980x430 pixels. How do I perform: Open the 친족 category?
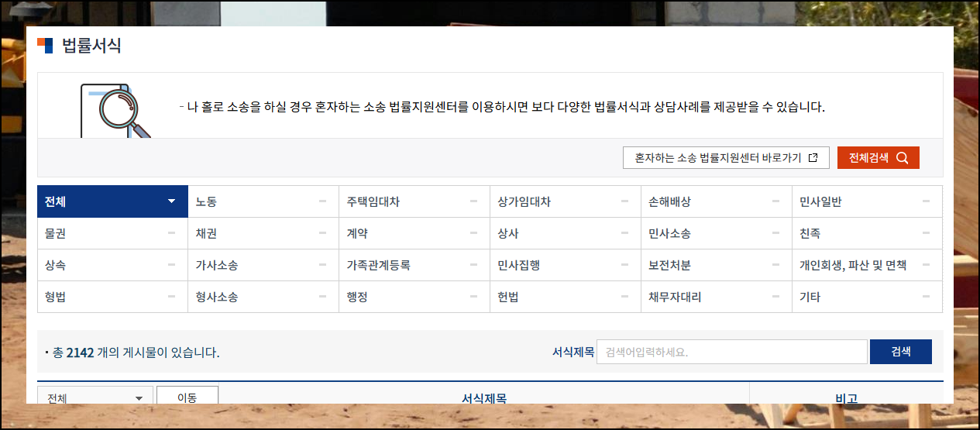point(867,233)
